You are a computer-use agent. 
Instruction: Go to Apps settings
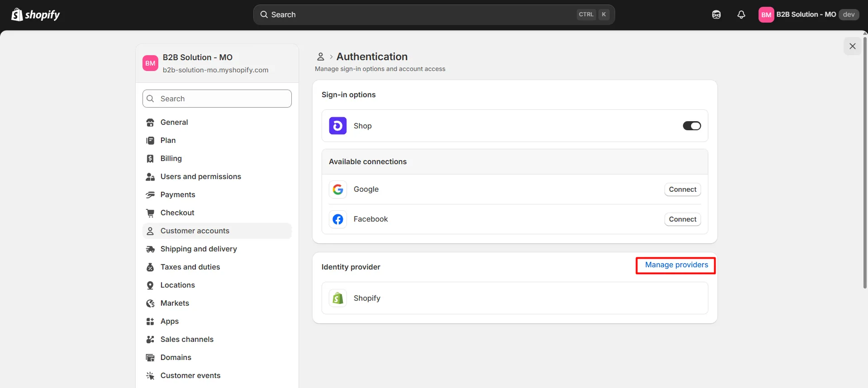tap(217, 321)
